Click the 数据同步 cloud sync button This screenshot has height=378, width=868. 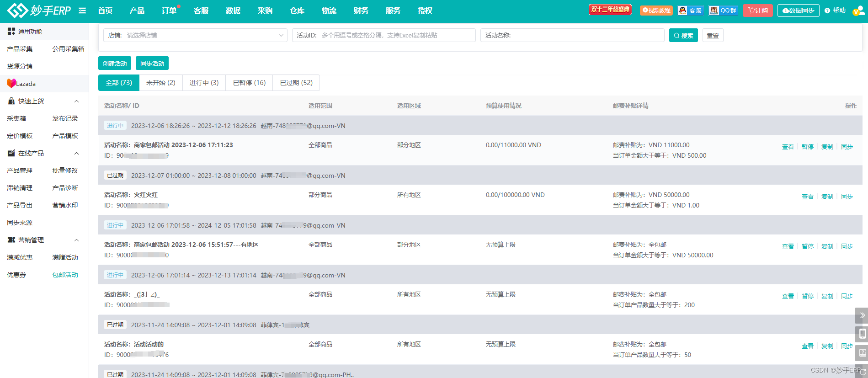[x=798, y=11]
